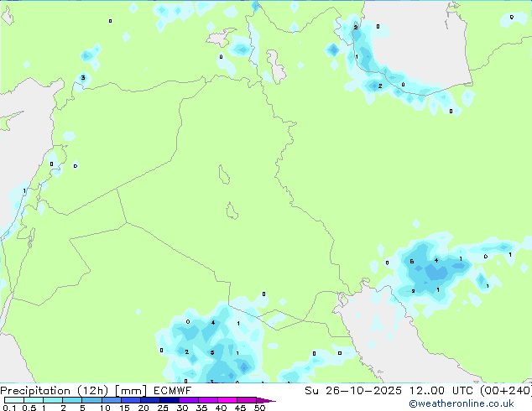Image resolution: width=532 pixels, height=411 pixels.
Task: Click the "35" legend scale label
Action: (201, 408)
